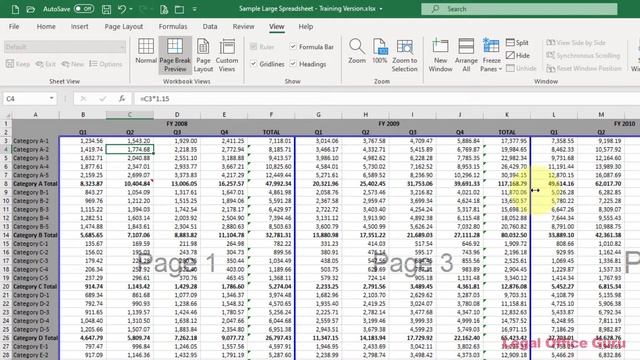This screenshot has width=640, height=360.
Task: Open the Formulas tab
Action: pyautogui.click(x=173, y=27)
